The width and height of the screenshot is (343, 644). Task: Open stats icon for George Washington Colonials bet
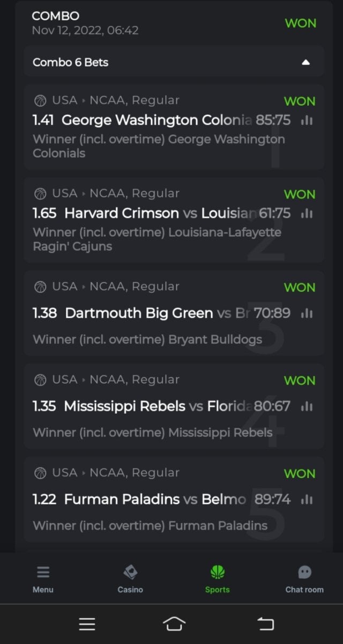coord(307,121)
